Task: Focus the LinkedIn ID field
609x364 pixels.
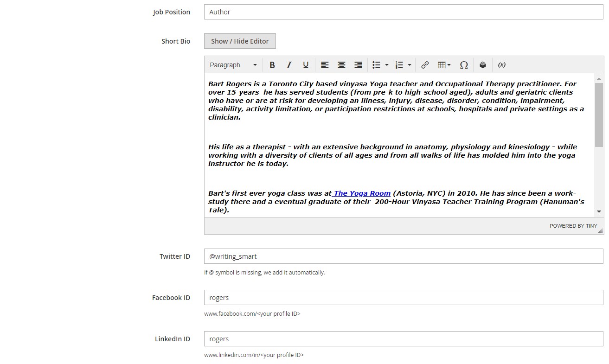Action: point(404,339)
